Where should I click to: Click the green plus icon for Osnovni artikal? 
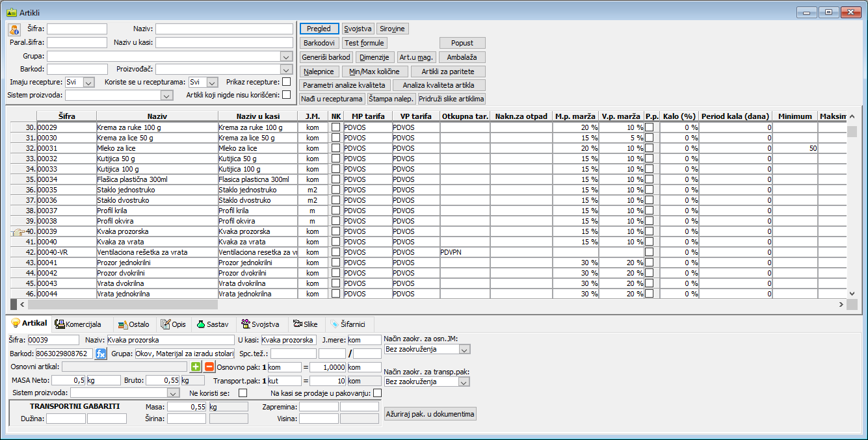(x=196, y=367)
